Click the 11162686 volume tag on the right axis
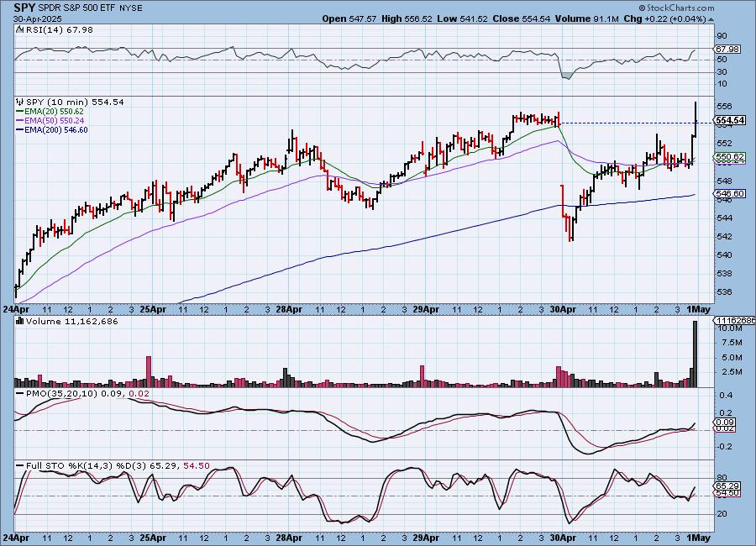756x546 pixels. tap(734, 320)
